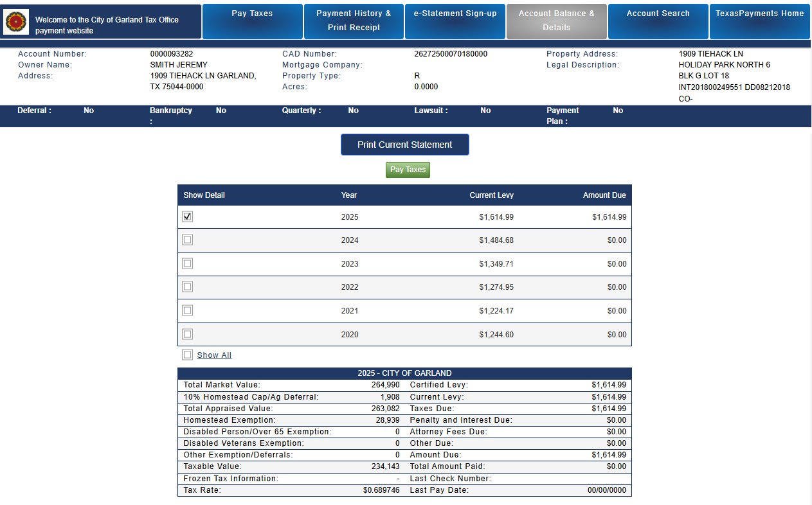
Task: Click Print Current Statement button
Action: [405, 145]
